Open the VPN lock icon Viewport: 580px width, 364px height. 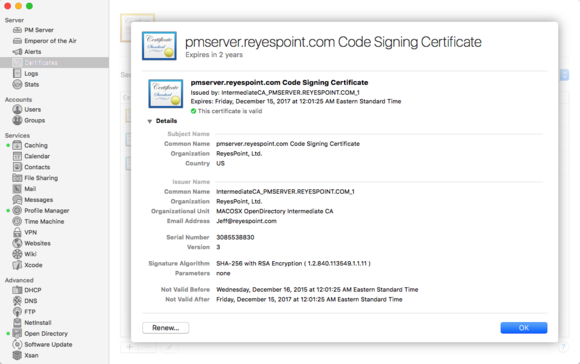pos(17,232)
